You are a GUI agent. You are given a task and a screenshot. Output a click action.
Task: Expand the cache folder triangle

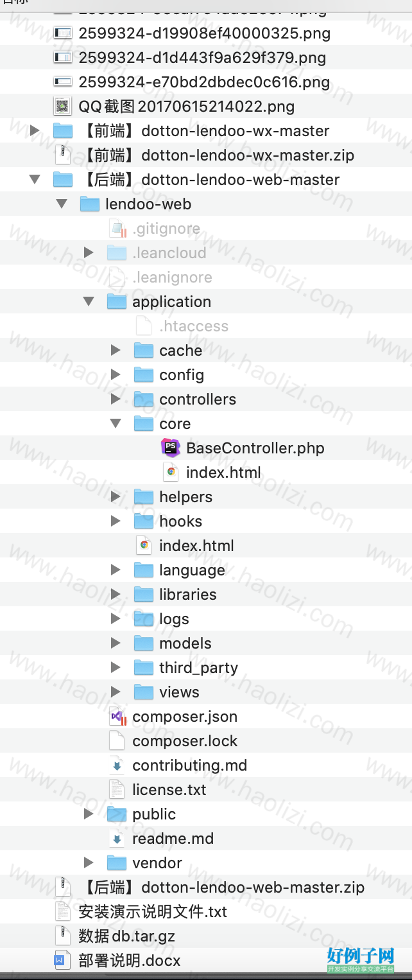point(116,350)
